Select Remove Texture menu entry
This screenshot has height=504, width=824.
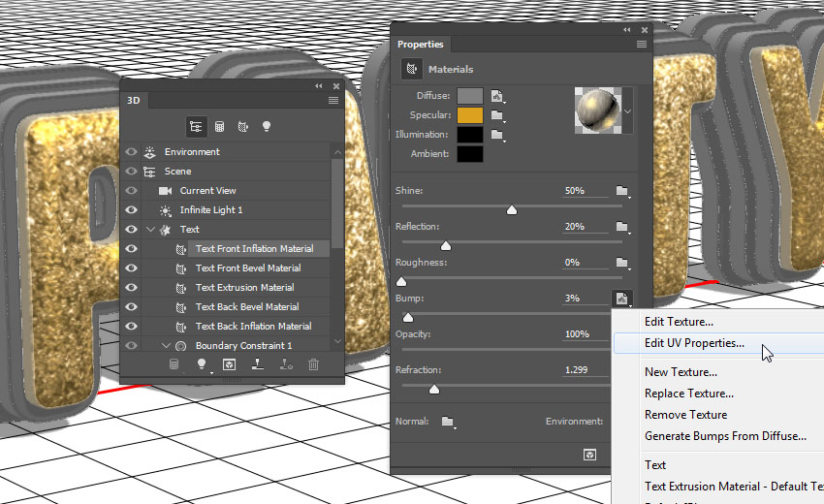tap(685, 415)
